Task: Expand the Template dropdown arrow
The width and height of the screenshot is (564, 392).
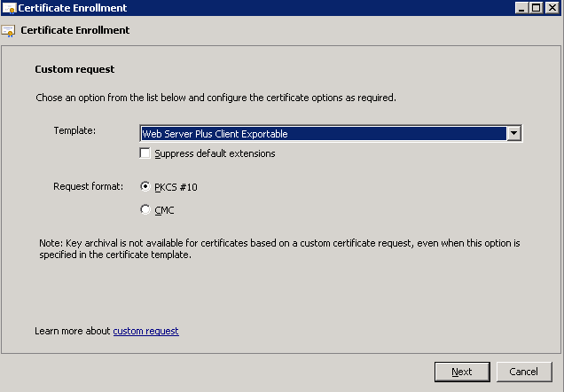Action: pos(514,133)
